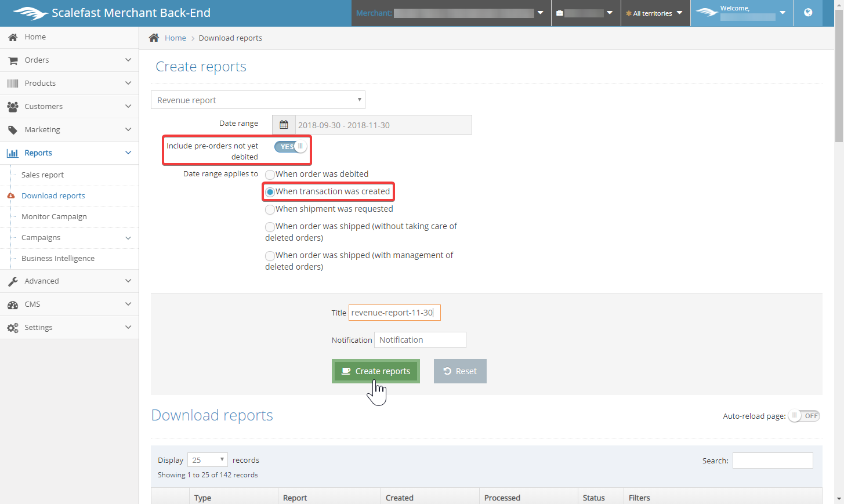Toggle the include pre-orders switch
The height and width of the screenshot is (504, 844).
291,147
